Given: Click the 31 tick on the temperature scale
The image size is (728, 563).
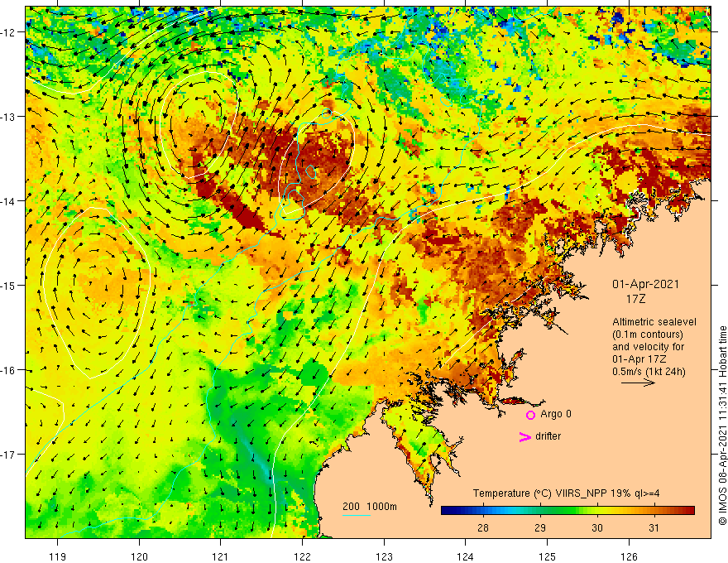Looking at the screenshot, I should pyautogui.click(x=654, y=527).
